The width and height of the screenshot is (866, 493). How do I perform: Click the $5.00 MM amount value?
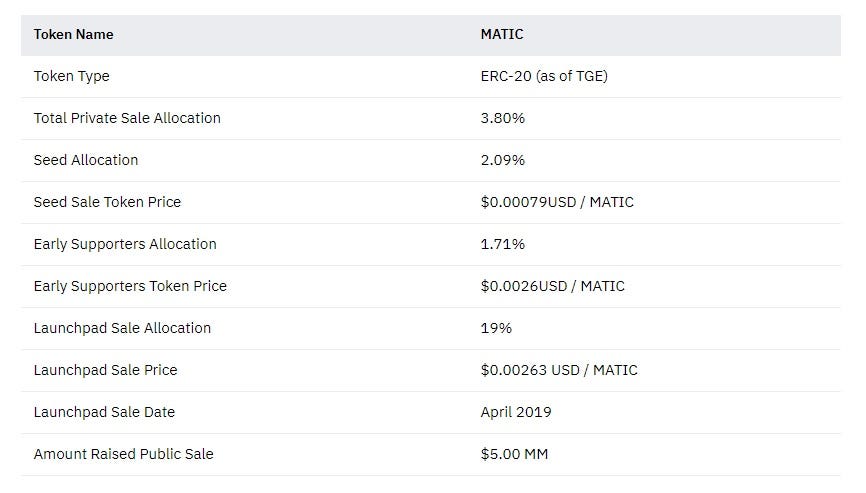(x=514, y=454)
